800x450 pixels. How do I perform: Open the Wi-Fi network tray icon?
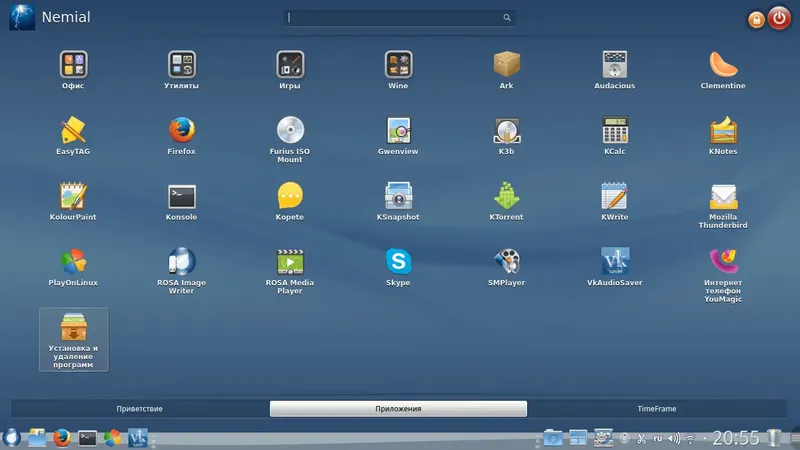click(691, 438)
